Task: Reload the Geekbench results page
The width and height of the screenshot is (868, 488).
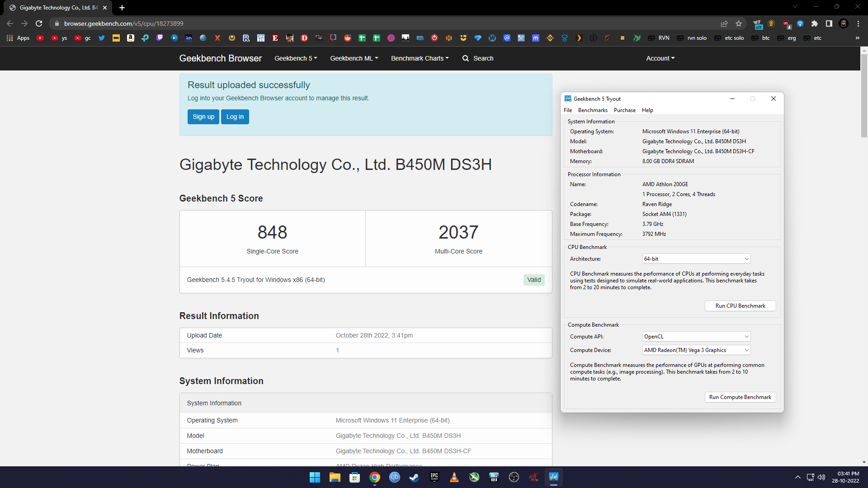Action: point(39,23)
